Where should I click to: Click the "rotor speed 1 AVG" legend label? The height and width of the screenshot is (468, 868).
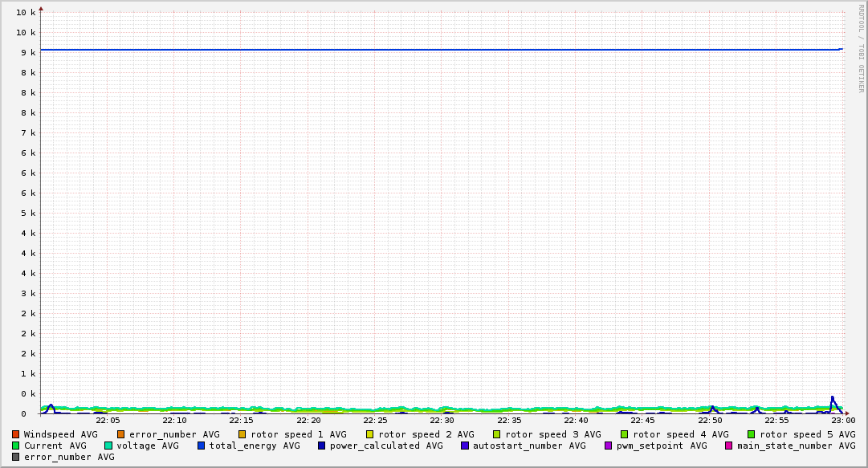tap(299, 434)
